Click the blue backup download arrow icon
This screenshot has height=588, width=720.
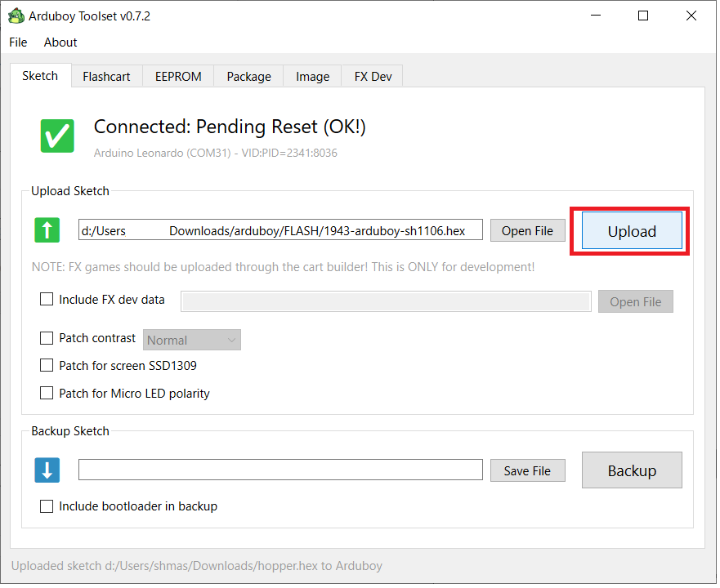click(x=47, y=470)
